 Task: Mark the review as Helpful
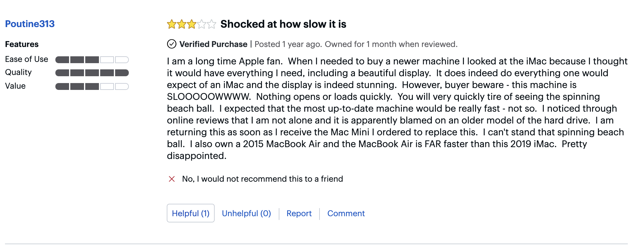[190, 213]
